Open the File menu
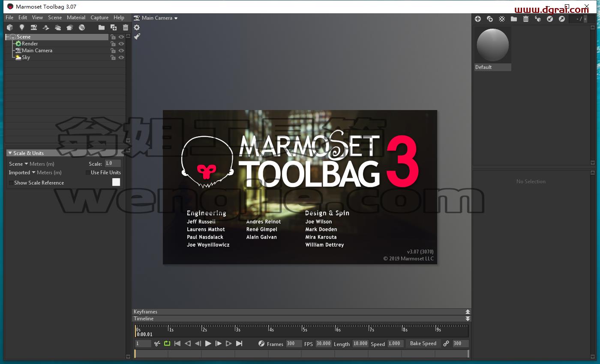This screenshot has height=364, width=600. pos(9,18)
